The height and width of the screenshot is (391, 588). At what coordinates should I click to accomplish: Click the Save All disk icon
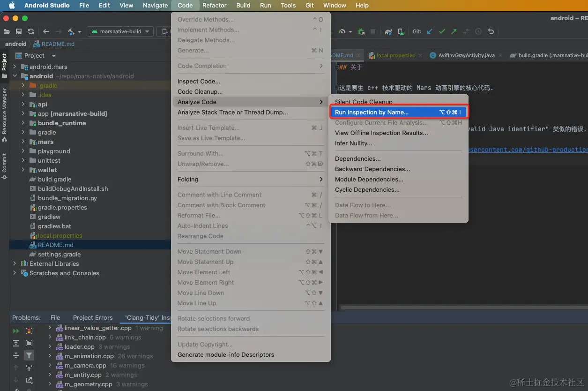19,31
